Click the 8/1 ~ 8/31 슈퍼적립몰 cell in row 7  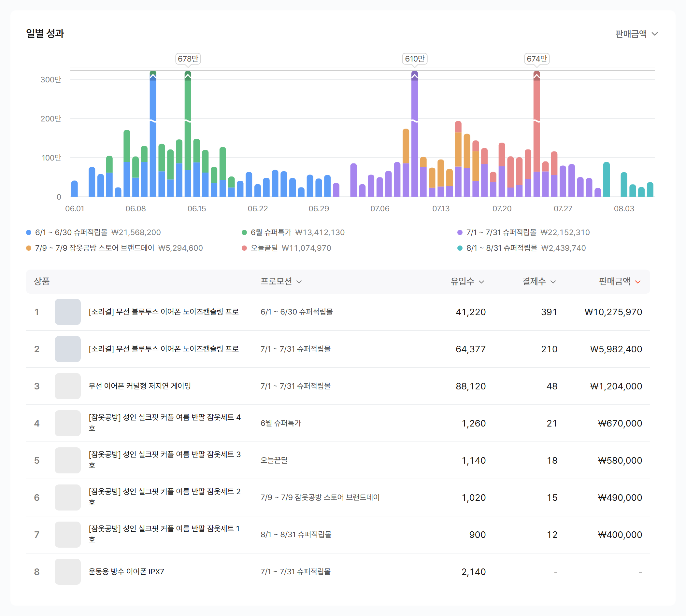click(x=296, y=534)
